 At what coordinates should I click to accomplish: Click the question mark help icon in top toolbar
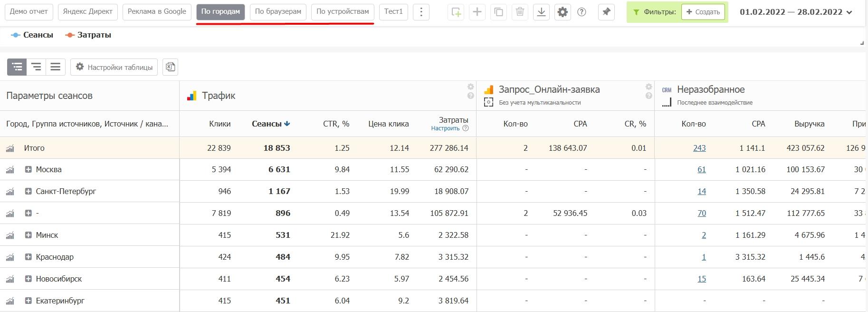pos(582,12)
